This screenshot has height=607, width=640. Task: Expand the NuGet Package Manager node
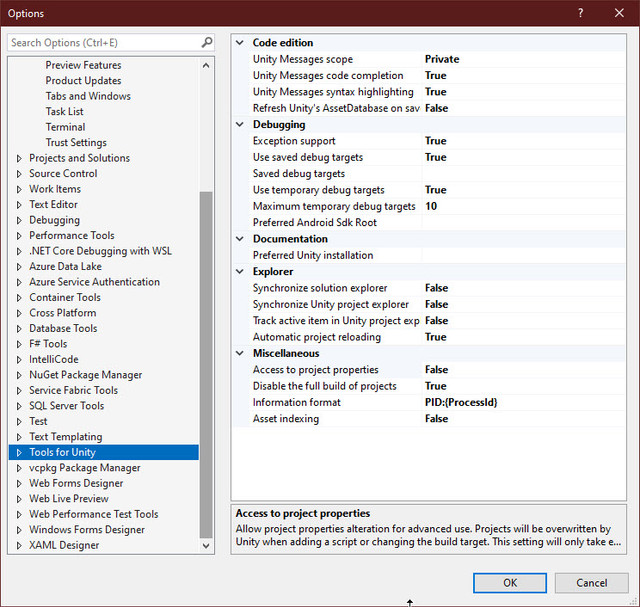point(19,375)
